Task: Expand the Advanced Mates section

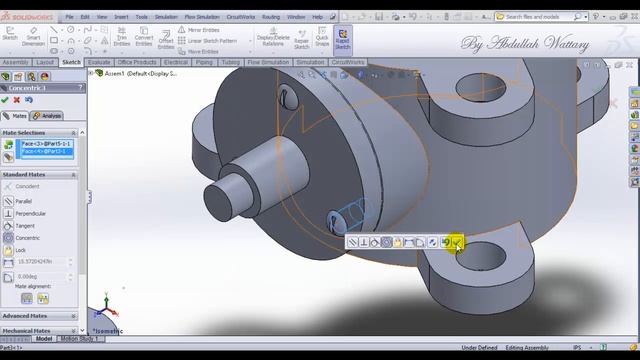Action: [x=73, y=316]
